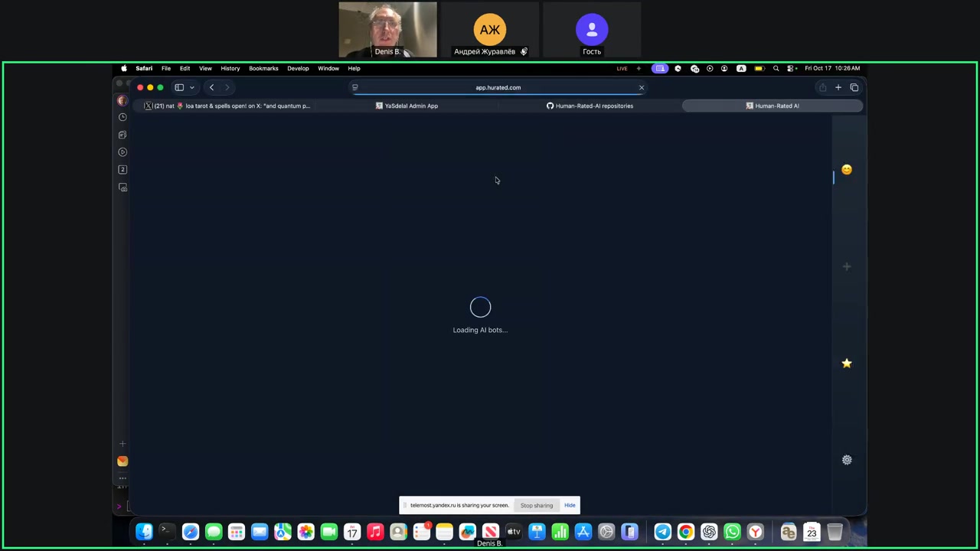This screenshot has height=551, width=980.
Task: Toggle the Safari sidebar button
Action: pos(179,87)
